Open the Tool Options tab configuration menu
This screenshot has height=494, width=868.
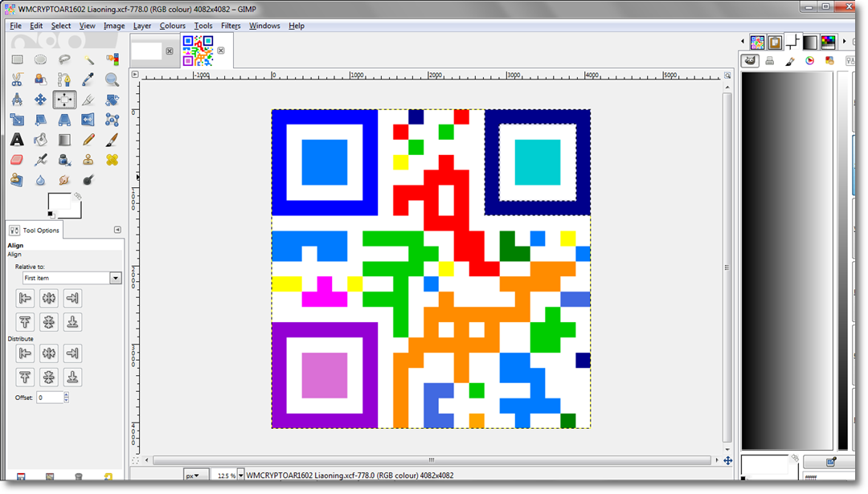click(117, 230)
